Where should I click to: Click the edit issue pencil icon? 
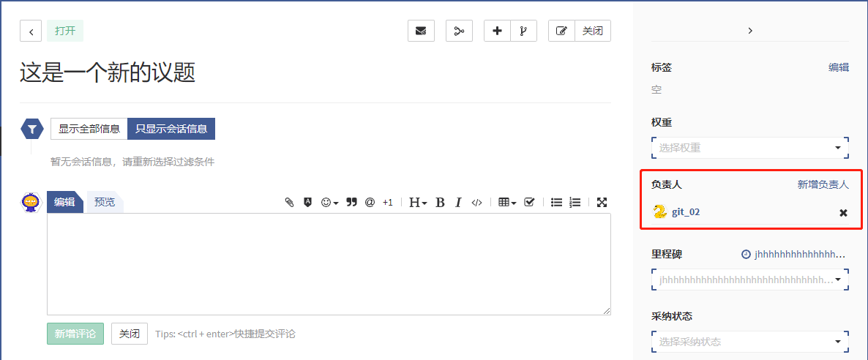tap(561, 31)
